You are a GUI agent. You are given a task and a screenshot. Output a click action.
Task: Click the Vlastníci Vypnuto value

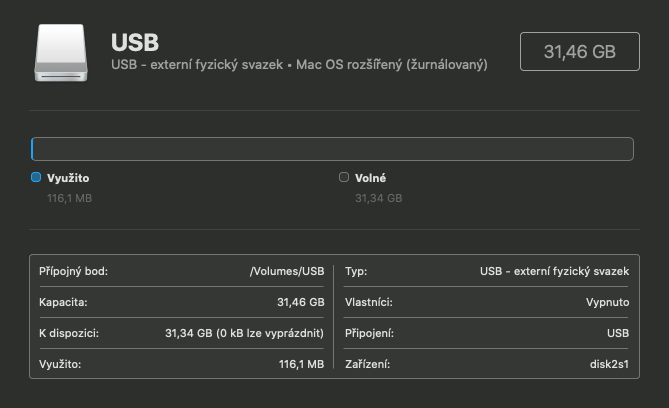[607, 302]
